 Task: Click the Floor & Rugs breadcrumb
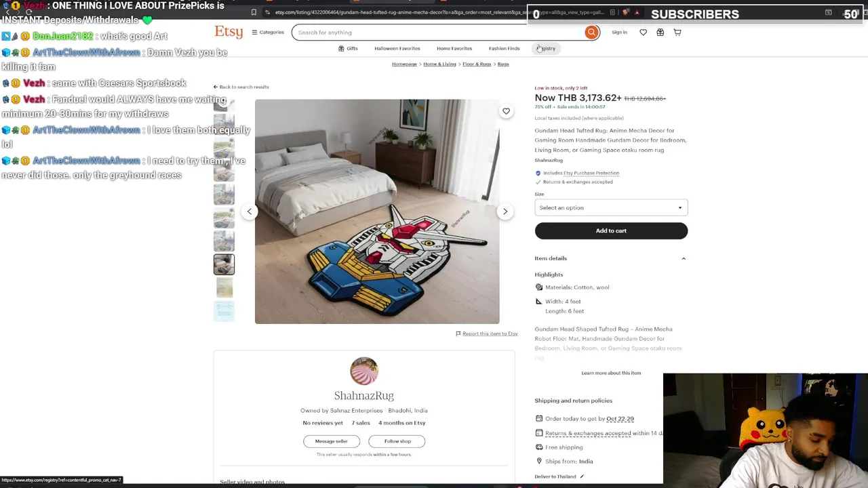(477, 64)
